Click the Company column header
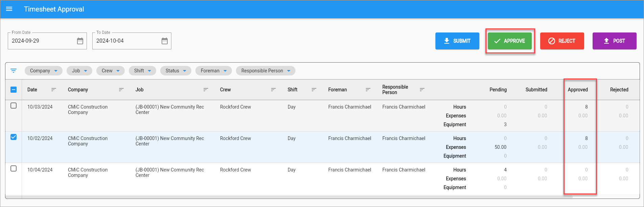The image size is (644, 207). click(x=78, y=90)
